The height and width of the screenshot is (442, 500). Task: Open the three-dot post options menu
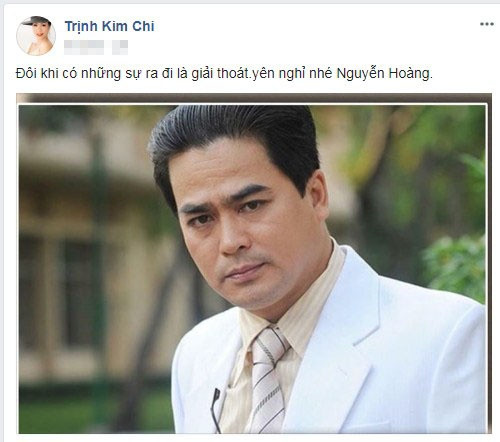point(487,24)
